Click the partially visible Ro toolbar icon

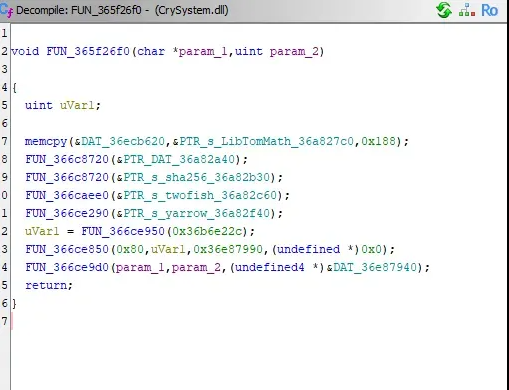(x=489, y=10)
